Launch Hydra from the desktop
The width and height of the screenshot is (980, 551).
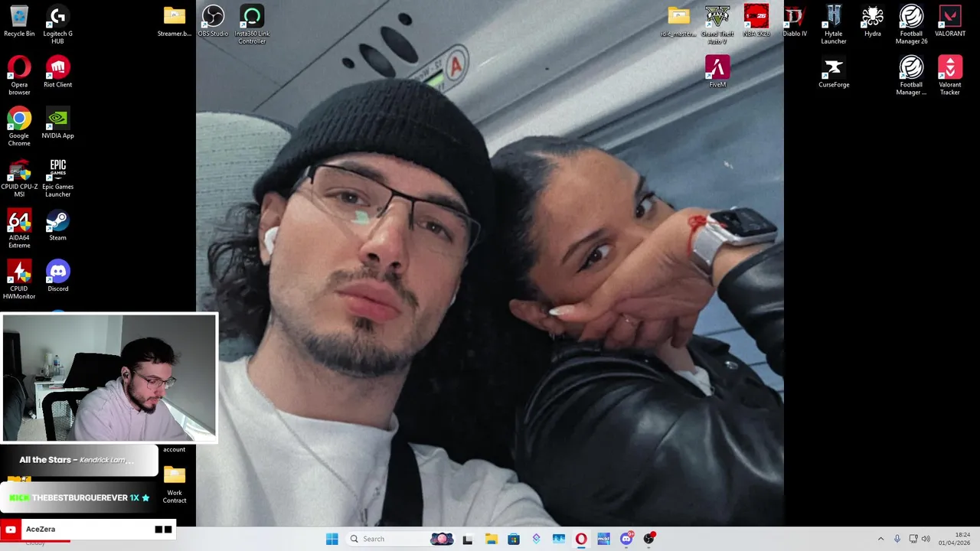coord(873,21)
